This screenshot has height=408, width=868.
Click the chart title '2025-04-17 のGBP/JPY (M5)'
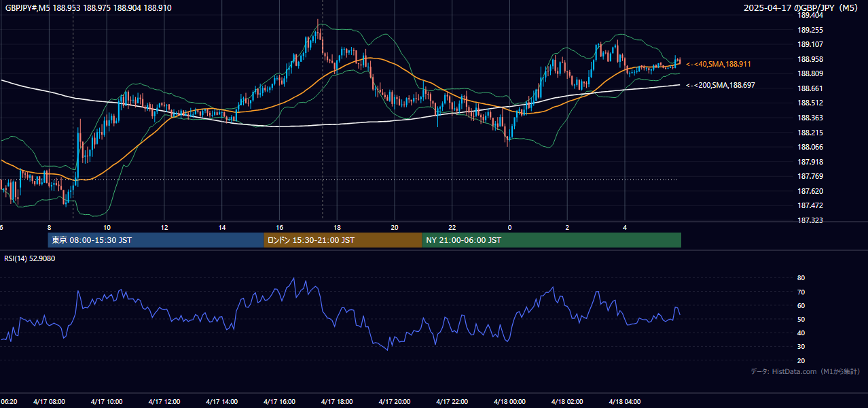[801, 8]
